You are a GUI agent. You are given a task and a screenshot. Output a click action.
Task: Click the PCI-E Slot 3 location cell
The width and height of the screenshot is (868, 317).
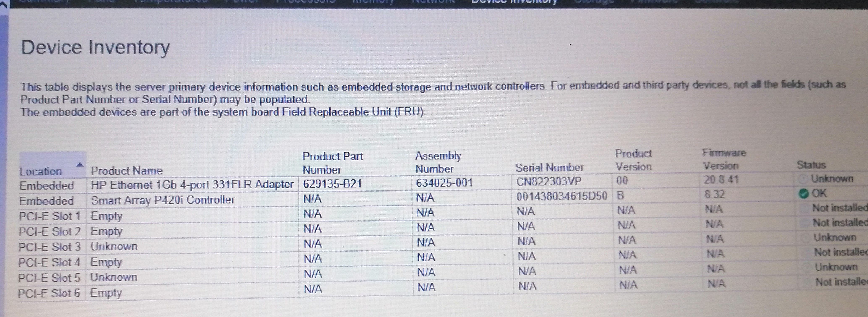[50, 247]
